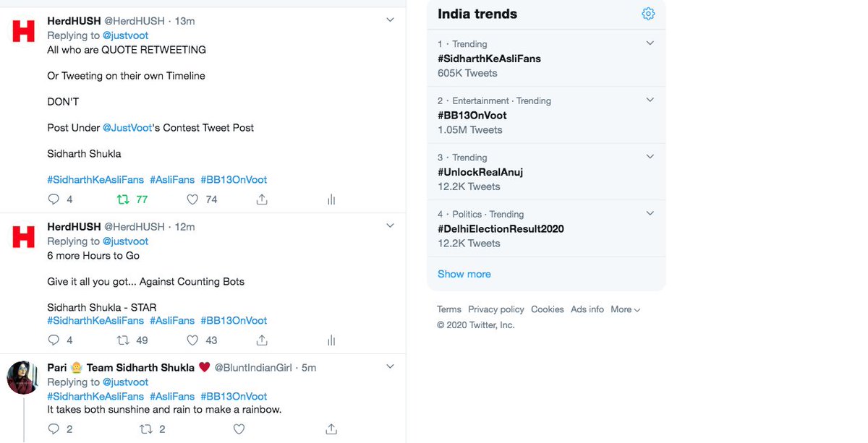Screen dimensions: 868x443
Task: Open #SidharthKeAsliFans hashtag in the 12m tweet
Action: click(x=95, y=321)
